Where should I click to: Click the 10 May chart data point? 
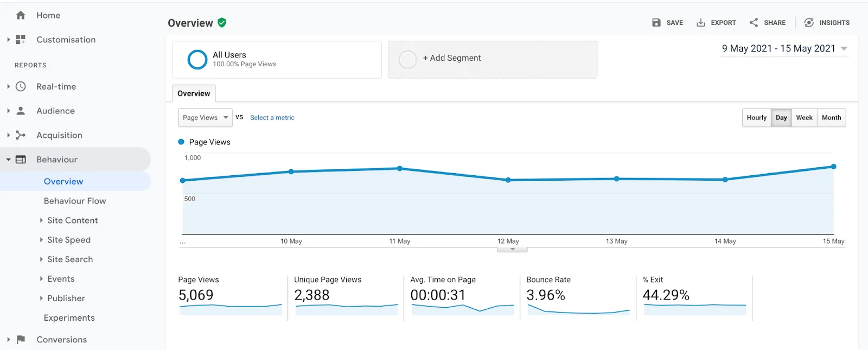click(291, 171)
